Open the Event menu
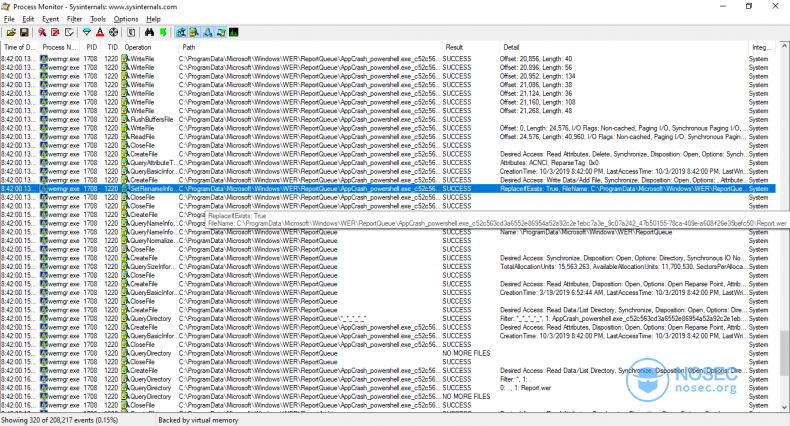This screenshot has height=426, width=790. 50,19
